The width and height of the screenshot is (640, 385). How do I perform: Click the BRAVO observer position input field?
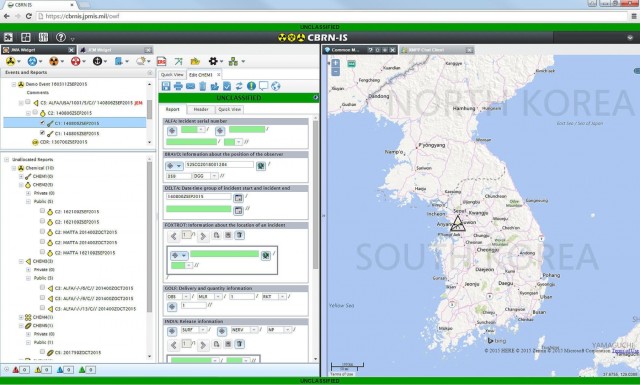(x=219, y=165)
